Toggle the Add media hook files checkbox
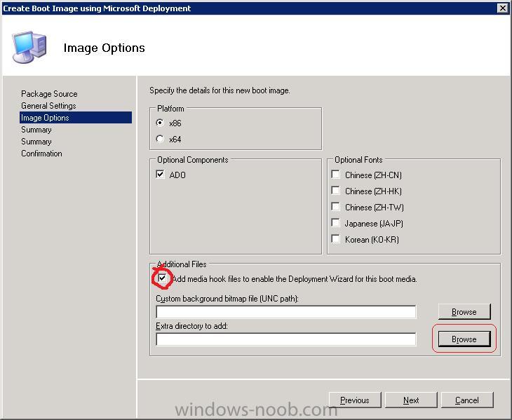This screenshot has height=420, width=512. (x=162, y=278)
